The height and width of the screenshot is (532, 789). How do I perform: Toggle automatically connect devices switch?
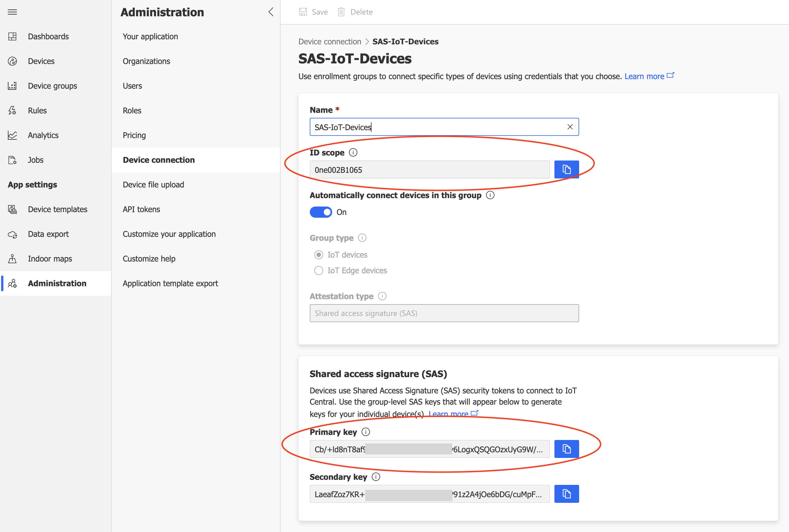(x=320, y=212)
